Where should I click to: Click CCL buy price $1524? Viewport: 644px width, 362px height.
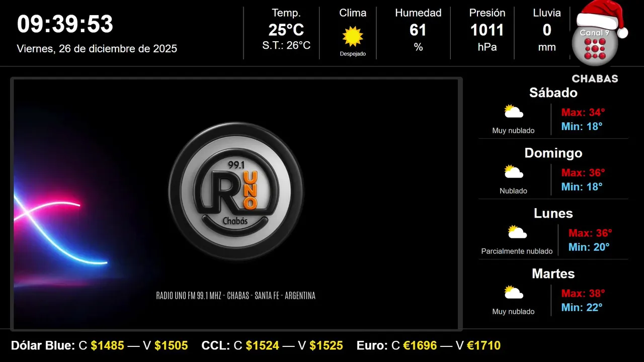263,345
